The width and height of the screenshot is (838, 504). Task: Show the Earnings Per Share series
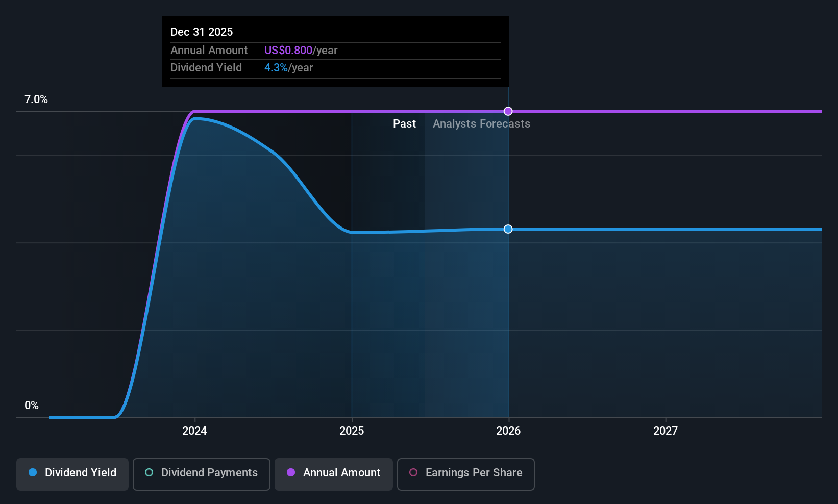pyautogui.click(x=465, y=474)
